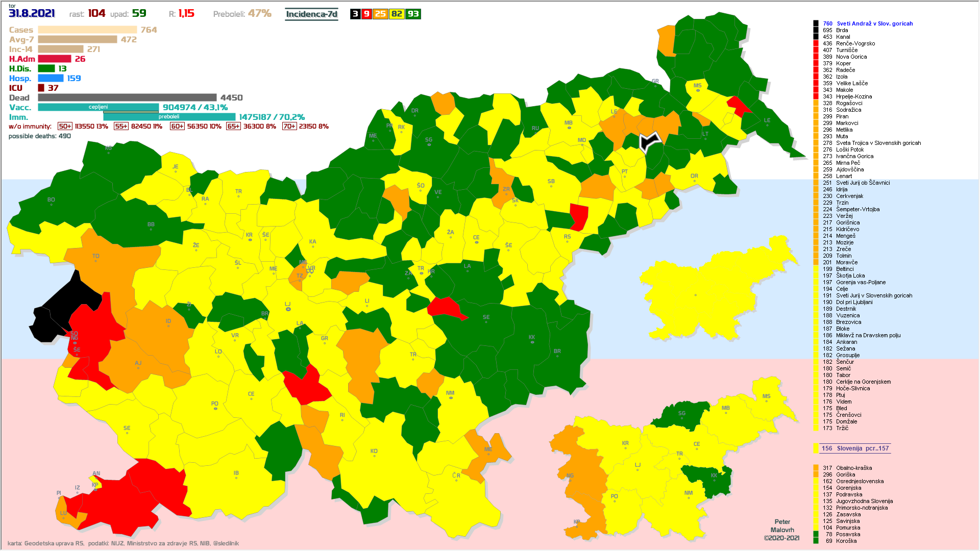The image size is (980, 551).
Task: Click the Slovenija pcr..157 summary row
Action: 855,448
